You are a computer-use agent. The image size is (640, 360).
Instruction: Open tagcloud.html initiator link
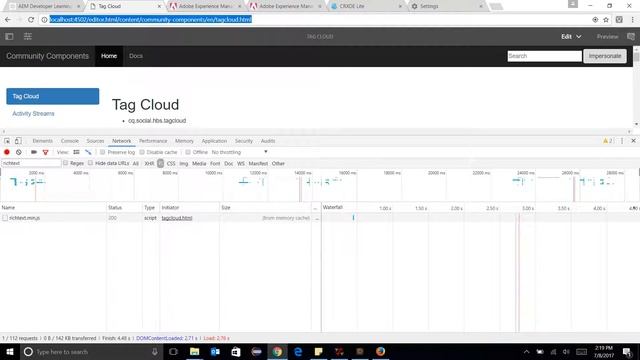coord(177,218)
